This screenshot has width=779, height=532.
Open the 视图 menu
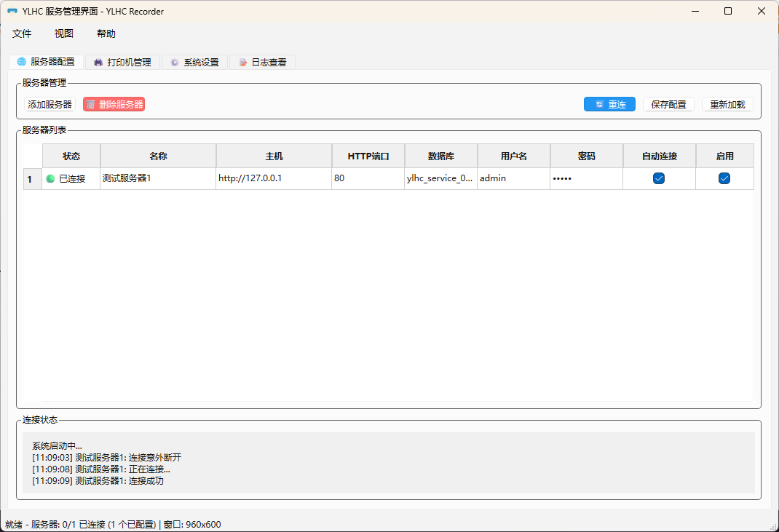[x=64, y=33]
